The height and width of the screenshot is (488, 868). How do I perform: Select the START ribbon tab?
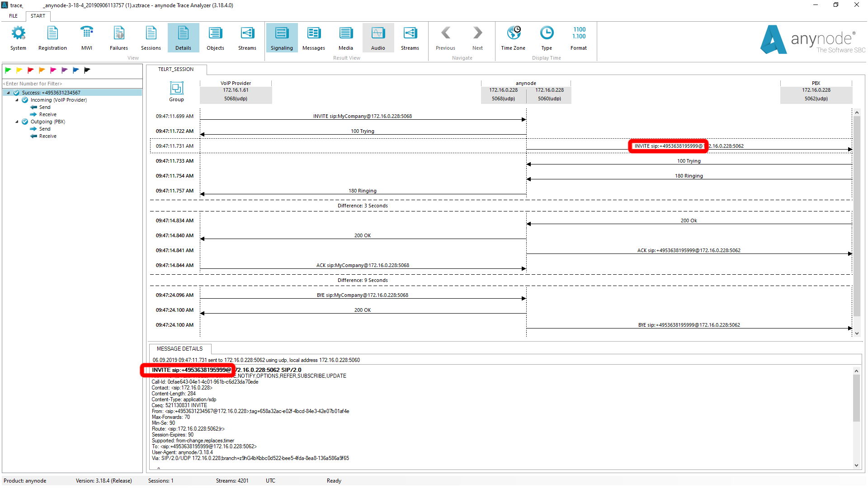click(x=38, y=16)
